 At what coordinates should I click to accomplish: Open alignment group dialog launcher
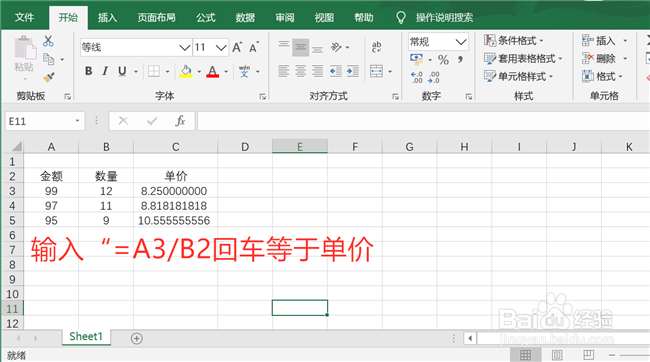point(395,96)
